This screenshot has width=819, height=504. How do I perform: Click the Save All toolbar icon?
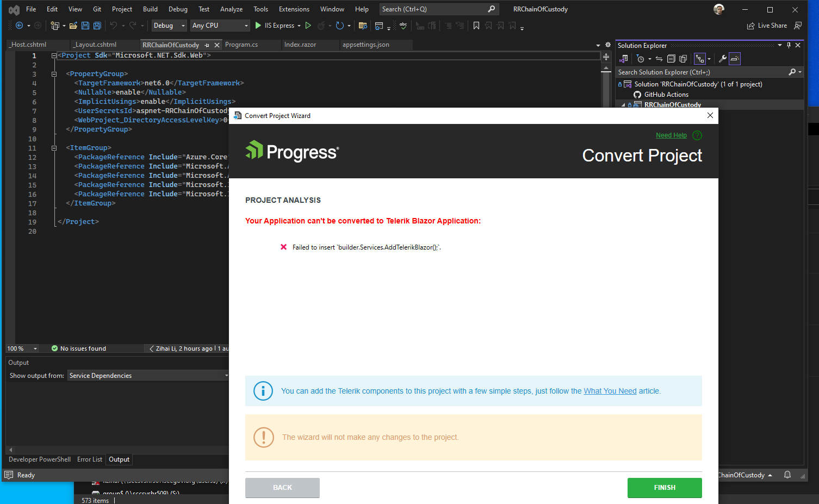click(x=97, y=26)
